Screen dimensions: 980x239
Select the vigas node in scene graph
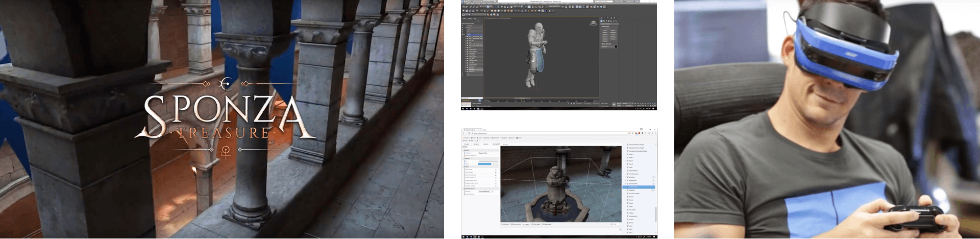631,213
